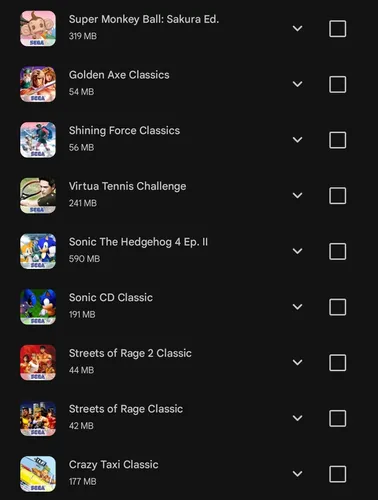Tap the Super Monkey Ball app icon
Image resolution: width=378 pixels, height=500 pixels.
coord(38,28)
